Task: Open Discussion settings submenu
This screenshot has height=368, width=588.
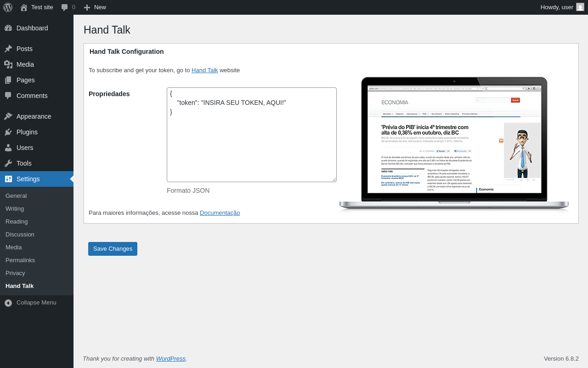Action: [20, 234]
